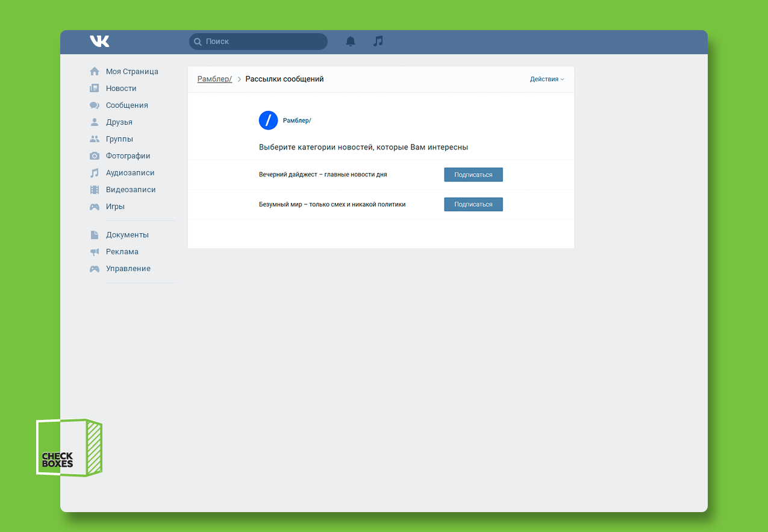
Task: Click the Сообщения chat bubble icon
Action: tap(95, 105)
